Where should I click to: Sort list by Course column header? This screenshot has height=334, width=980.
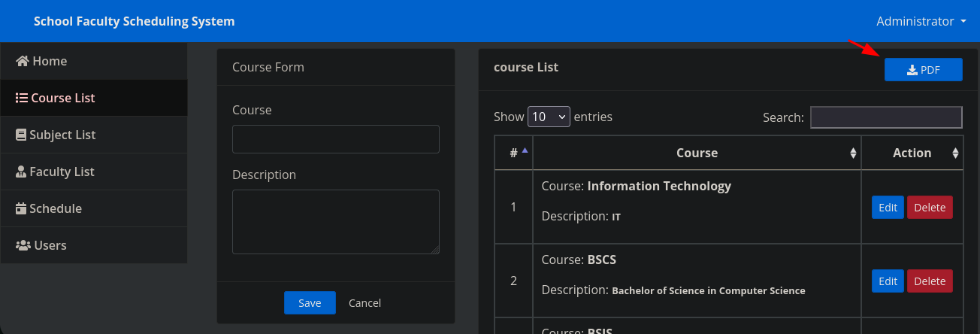pos(697,153)
